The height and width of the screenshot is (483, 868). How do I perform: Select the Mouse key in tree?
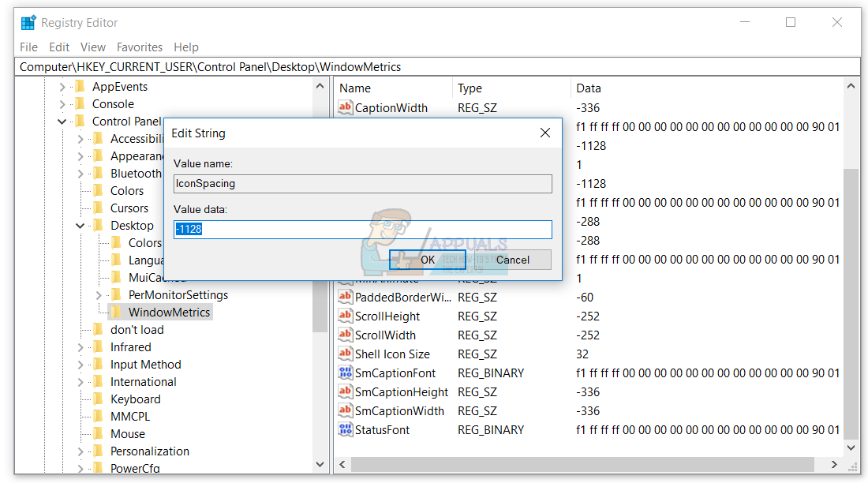(x=128, y=434)
